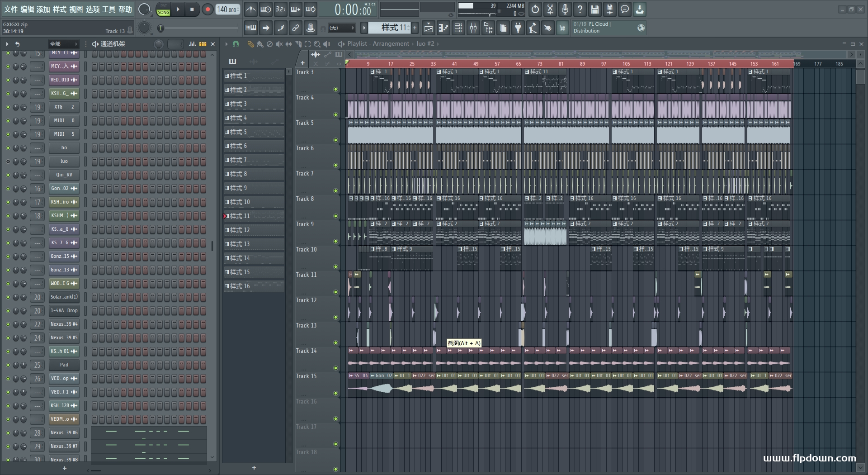This screenshot has height=475, width=868.
Task: Select the Pad channel button
Action: (x=64, y=365)
